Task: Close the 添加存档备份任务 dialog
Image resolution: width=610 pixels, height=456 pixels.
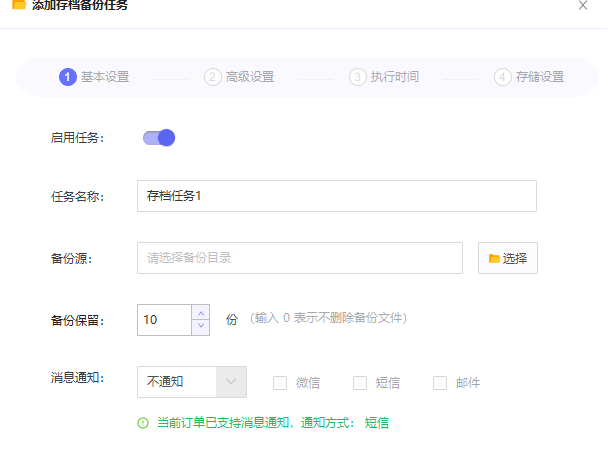Action: point(582,5)
